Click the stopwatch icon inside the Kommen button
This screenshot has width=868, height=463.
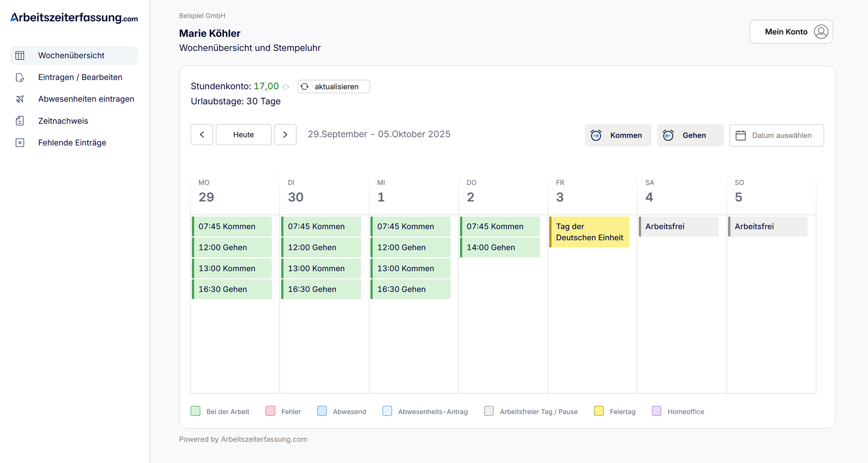tap(596, 135)
